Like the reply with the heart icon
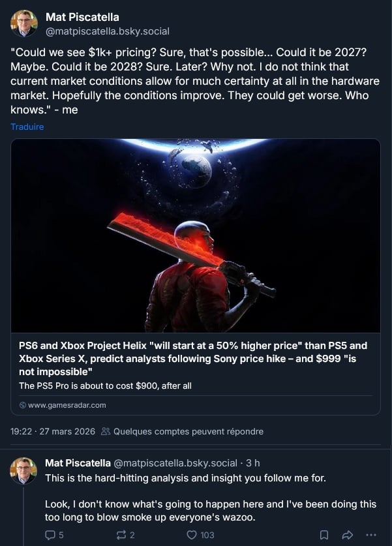Screen dimensions: 392x546 pyautogui.click(x=192, y=535)
